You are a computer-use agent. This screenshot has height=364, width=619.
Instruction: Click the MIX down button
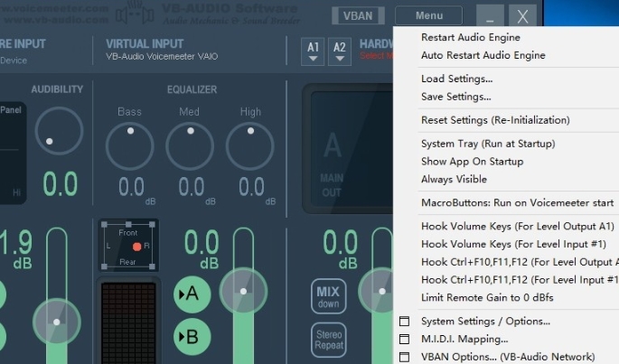[328, 296]
